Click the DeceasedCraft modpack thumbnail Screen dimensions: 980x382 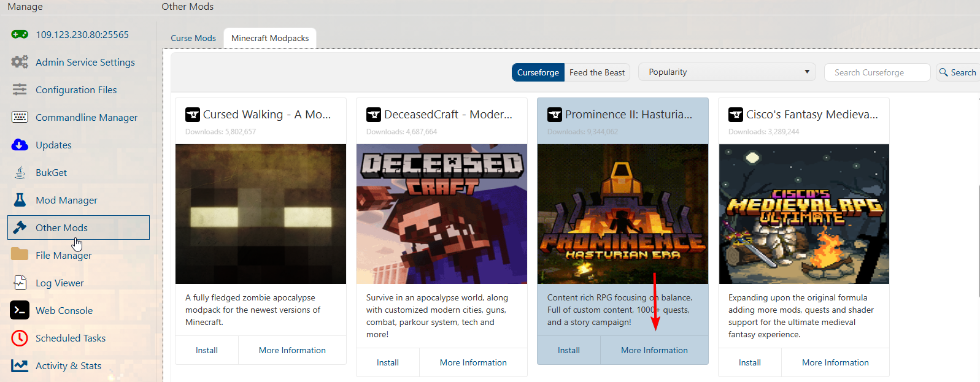442,213
